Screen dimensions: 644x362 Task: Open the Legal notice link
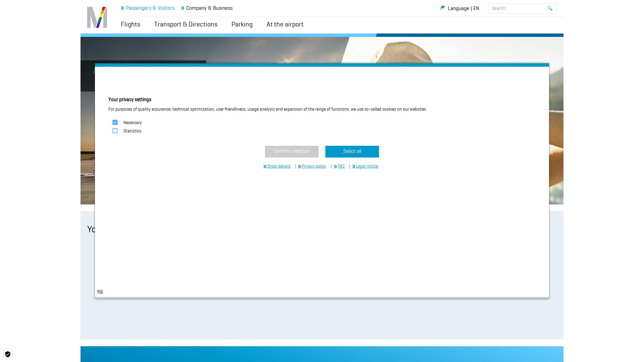point(365,166)
